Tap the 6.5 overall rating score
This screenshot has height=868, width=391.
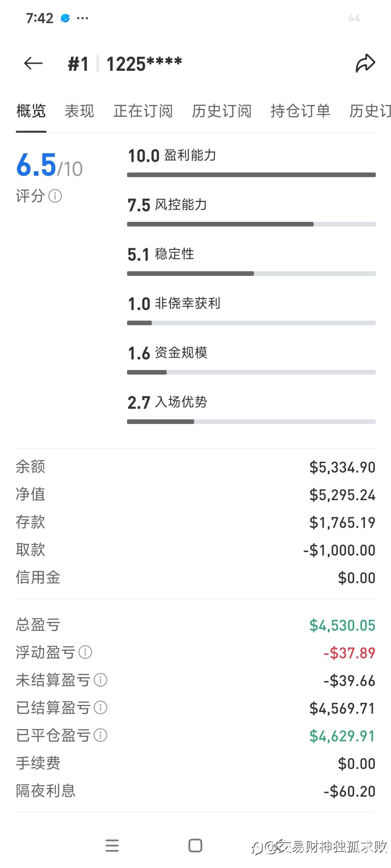(x=36, y=165)
